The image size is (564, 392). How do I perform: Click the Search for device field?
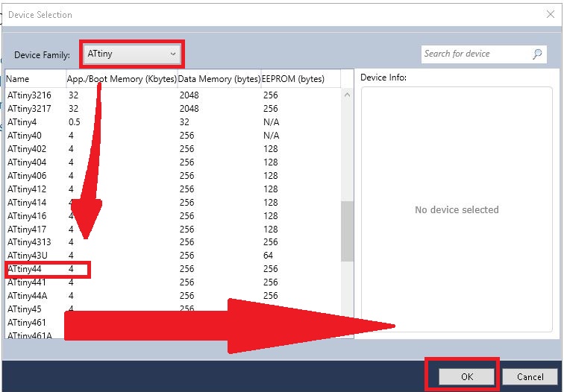[x=483, y=54]
